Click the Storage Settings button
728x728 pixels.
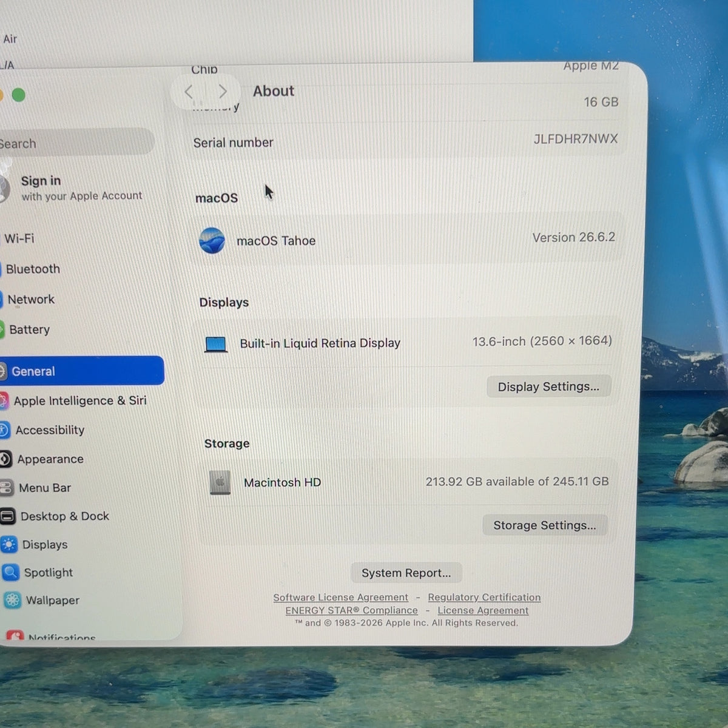coord(545,525)
